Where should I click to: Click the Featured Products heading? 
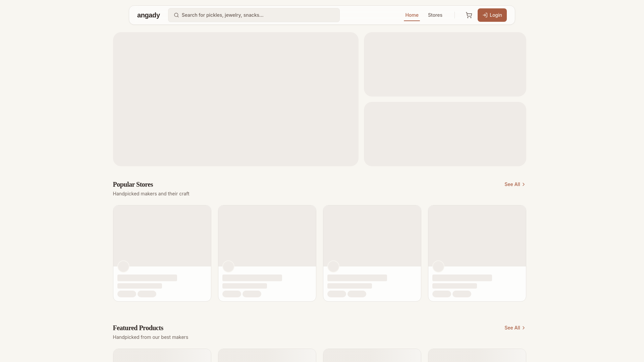coord(138,328)
